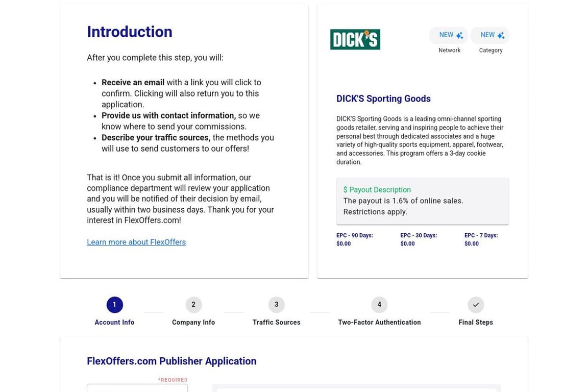Select step 4 Two-Factor Authentication circle
Image resolution: width=588 pixels, height=392 pixels.
379,305
